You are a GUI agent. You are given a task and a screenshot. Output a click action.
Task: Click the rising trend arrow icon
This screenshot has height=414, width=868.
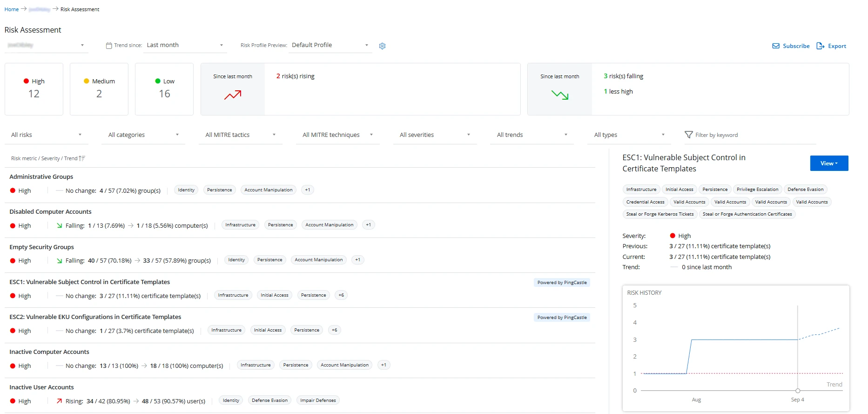(233, 95)
